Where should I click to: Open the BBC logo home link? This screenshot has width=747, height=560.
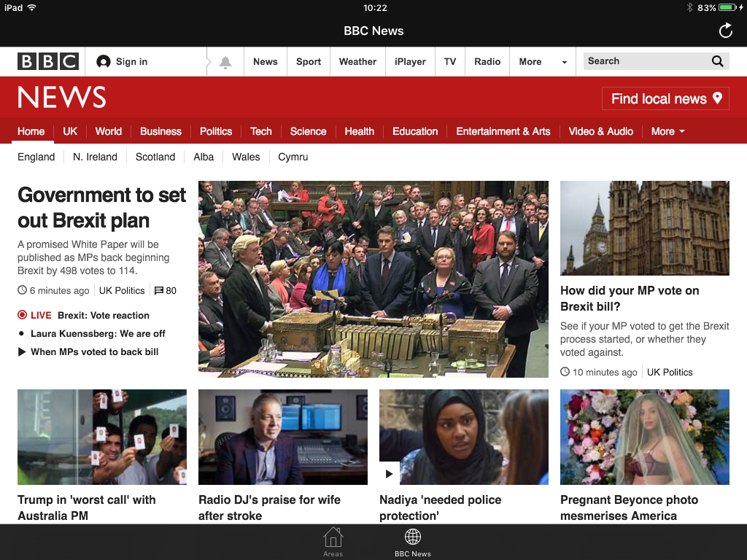pos(48,61)
